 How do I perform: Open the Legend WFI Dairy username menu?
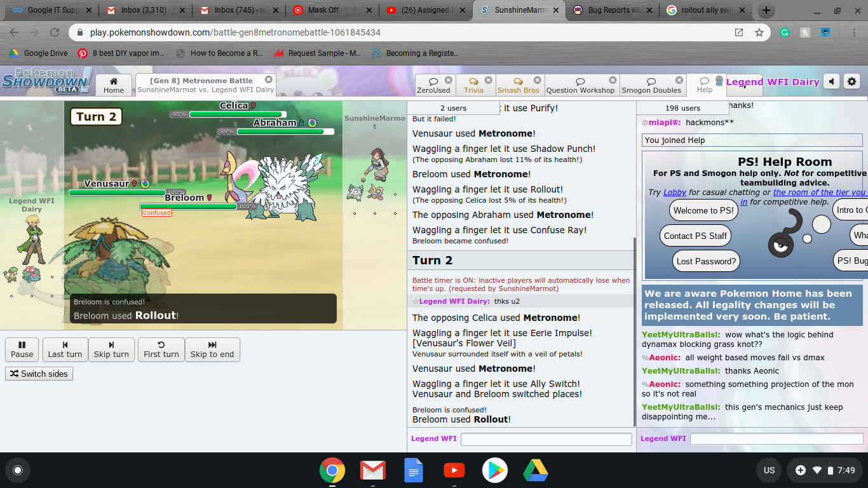(x=773, y=82)
